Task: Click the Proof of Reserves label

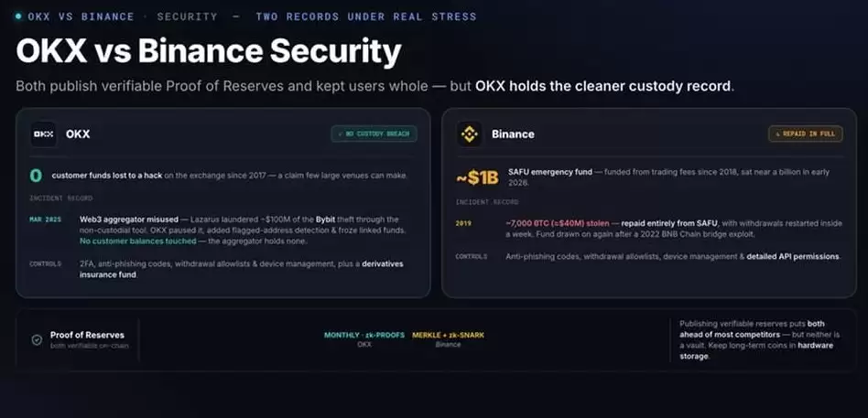Action: coord(88,335)
